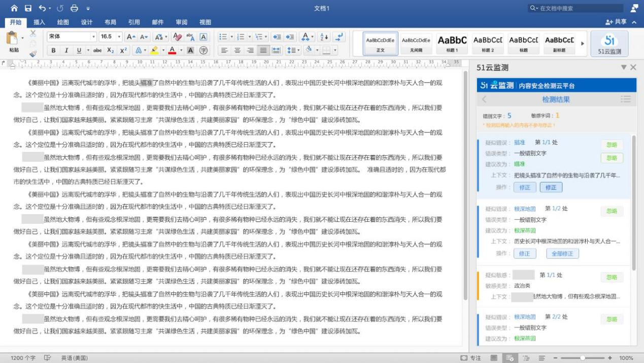This screenshot has width=644, height=363.
Task: Expand the bullet list dropdown arrow
Action: [232, 37]
